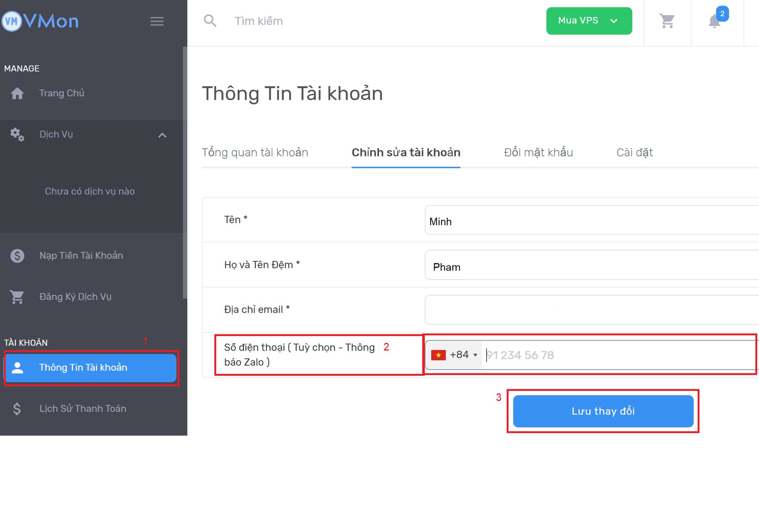Click the VMon logo
The image size is (759, 532).
click(40, 21)
